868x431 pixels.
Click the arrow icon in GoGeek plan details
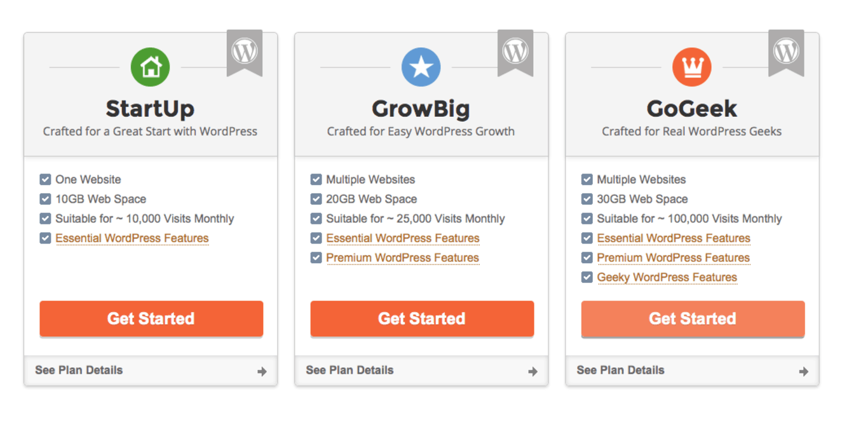tap(803, 372)
